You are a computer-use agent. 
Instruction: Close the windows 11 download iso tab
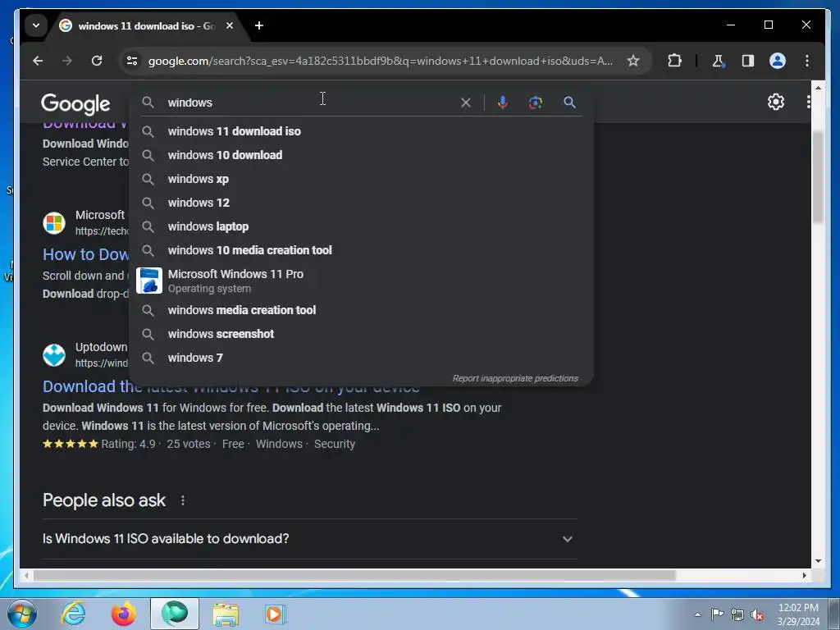(230, 25)
